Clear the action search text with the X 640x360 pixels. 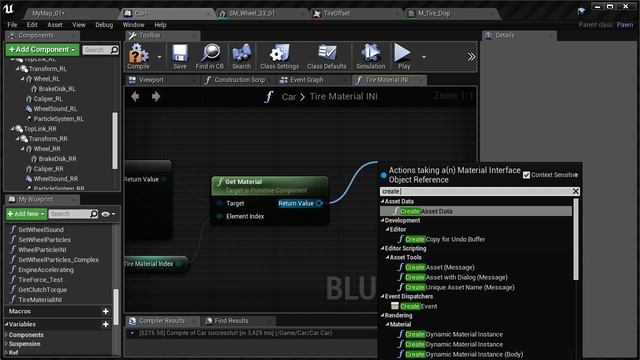576,191
